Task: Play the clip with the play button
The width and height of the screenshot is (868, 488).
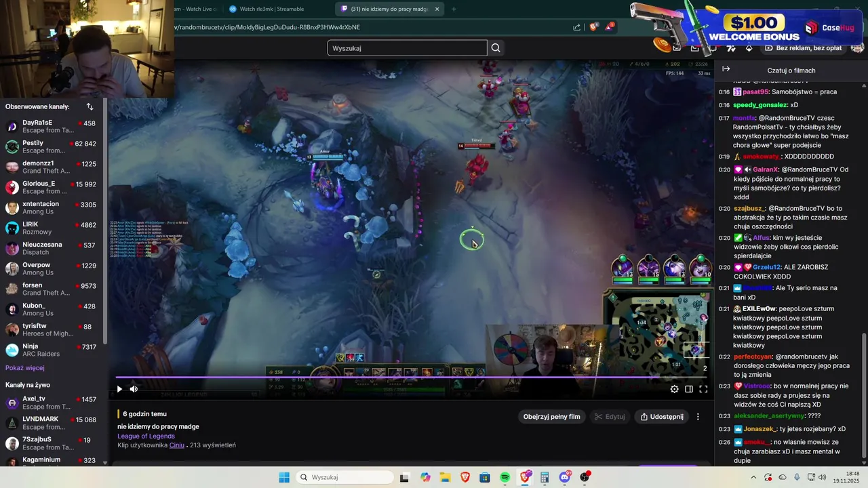Action: (x=119, y=389)
